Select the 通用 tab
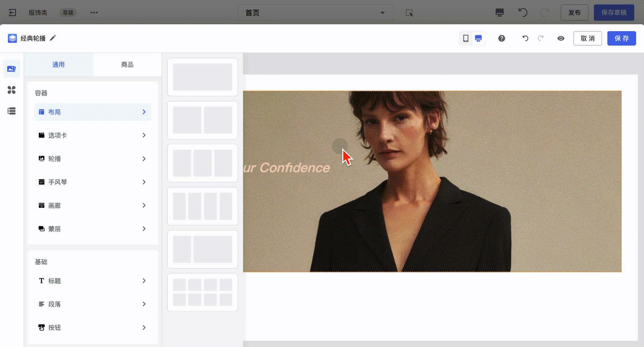644x347 pixels. tap(58, 65)
